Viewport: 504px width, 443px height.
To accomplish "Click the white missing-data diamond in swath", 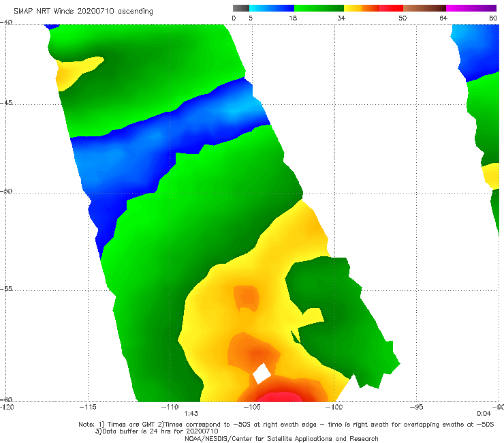I will (262, 373).
